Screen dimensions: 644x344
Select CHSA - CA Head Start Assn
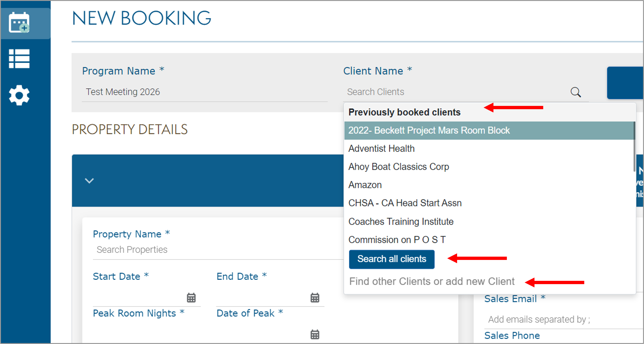click(405, 203)
